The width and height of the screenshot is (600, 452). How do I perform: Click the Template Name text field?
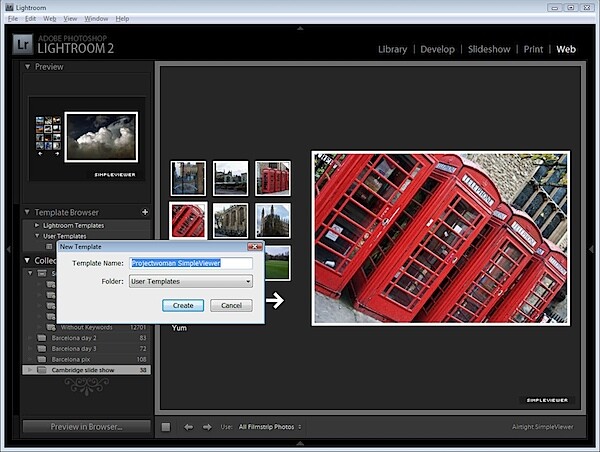191,263
